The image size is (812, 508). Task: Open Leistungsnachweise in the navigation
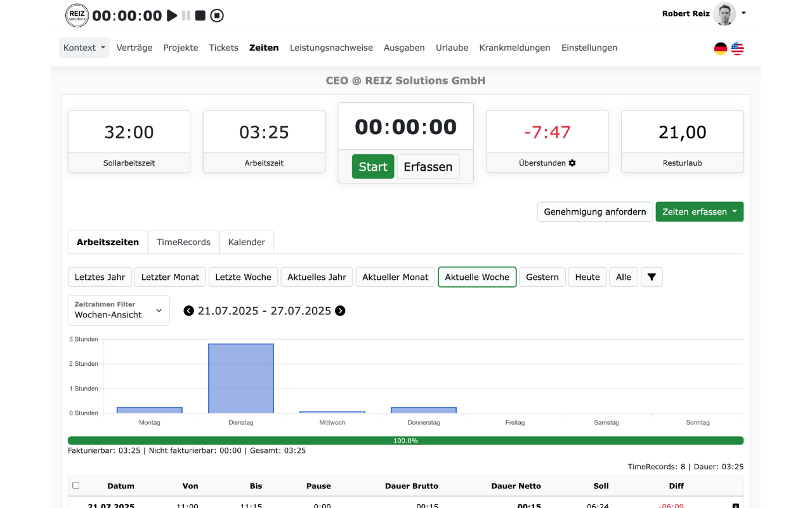[x=331, y=48]
